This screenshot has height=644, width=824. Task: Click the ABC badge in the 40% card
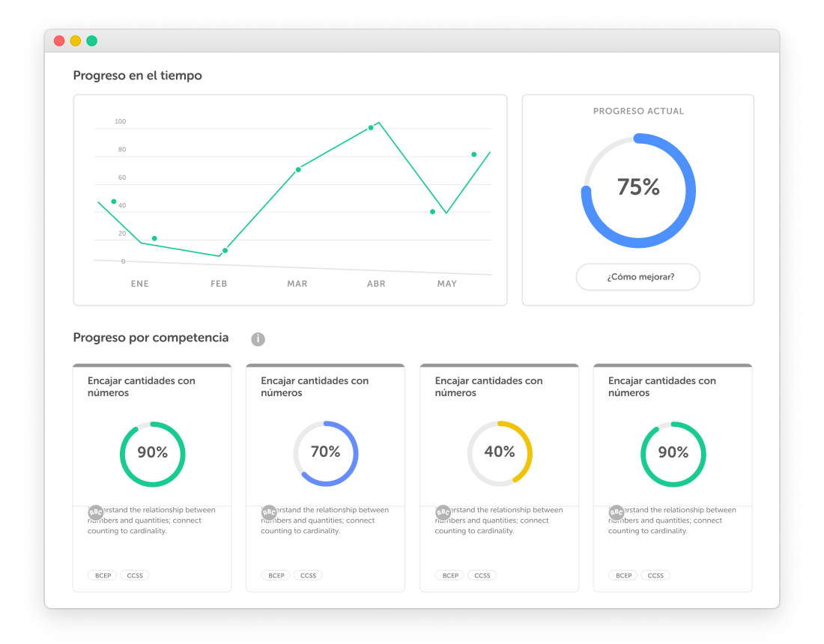pyautogui.click(x=443, y=512)
